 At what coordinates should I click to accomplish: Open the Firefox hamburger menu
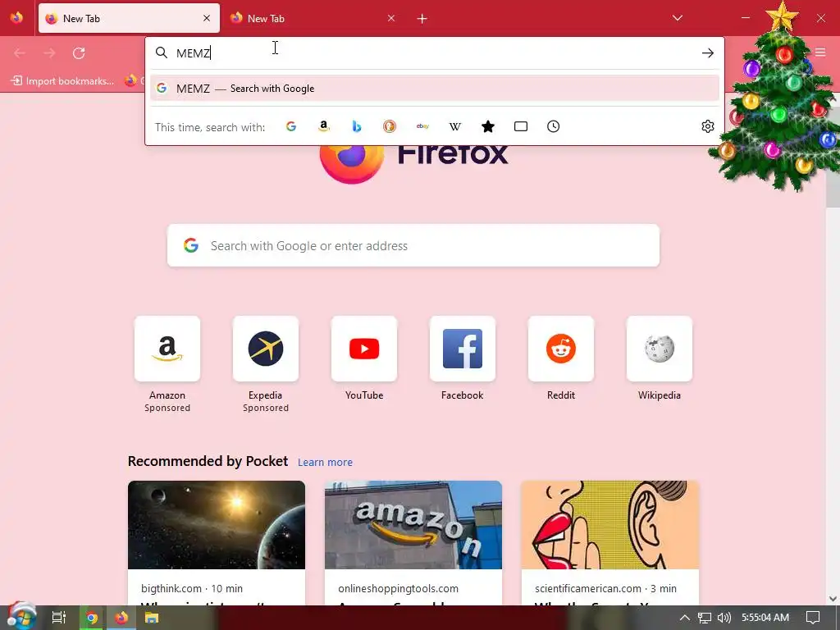(x=820, y=52)
